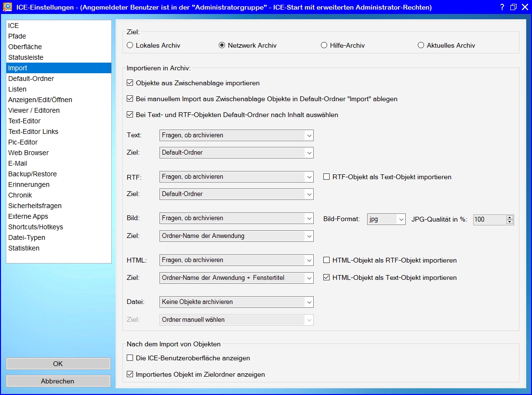Viewport: 532px width, 395px height.
Task: Confirm settings with OK button
Action: (x=58, y=364)
